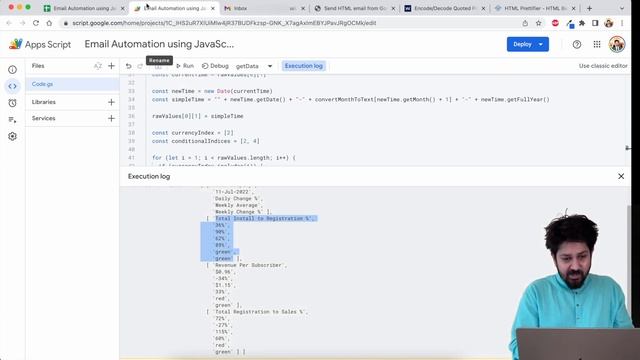Click the redo arrow in editor toolbar

click(140, 66)
